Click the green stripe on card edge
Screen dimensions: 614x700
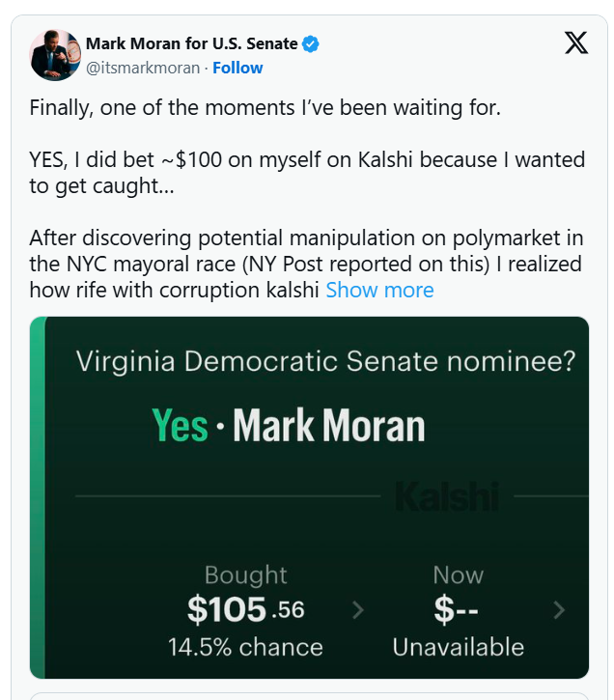(38, 497)
